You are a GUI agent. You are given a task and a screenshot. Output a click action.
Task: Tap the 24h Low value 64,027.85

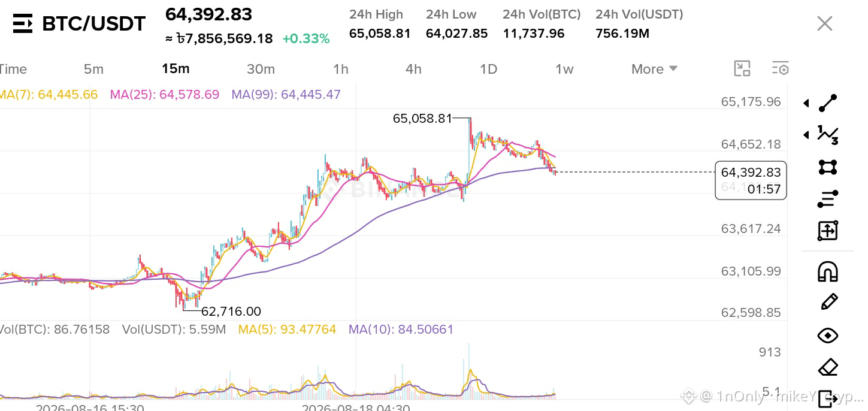456,34
